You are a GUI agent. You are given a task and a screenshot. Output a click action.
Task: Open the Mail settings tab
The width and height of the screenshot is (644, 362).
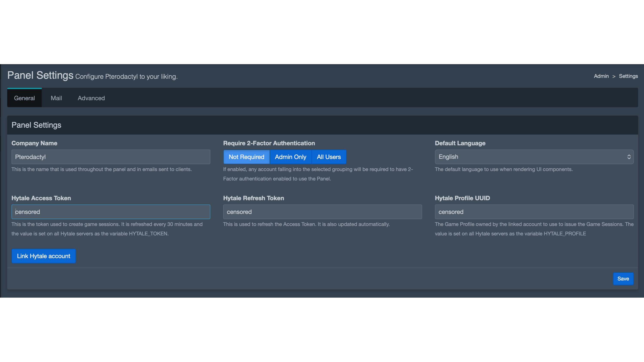[56, 98]
